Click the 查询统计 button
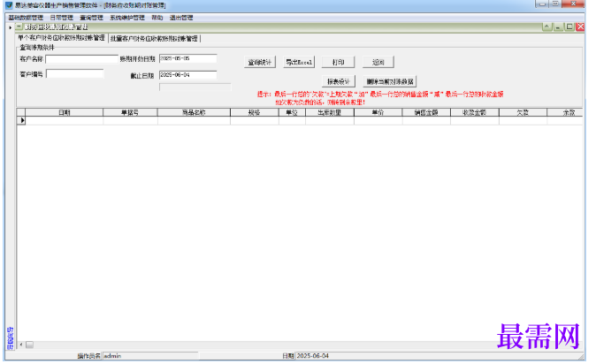This screenshot has height=364, width=596. 260,62
